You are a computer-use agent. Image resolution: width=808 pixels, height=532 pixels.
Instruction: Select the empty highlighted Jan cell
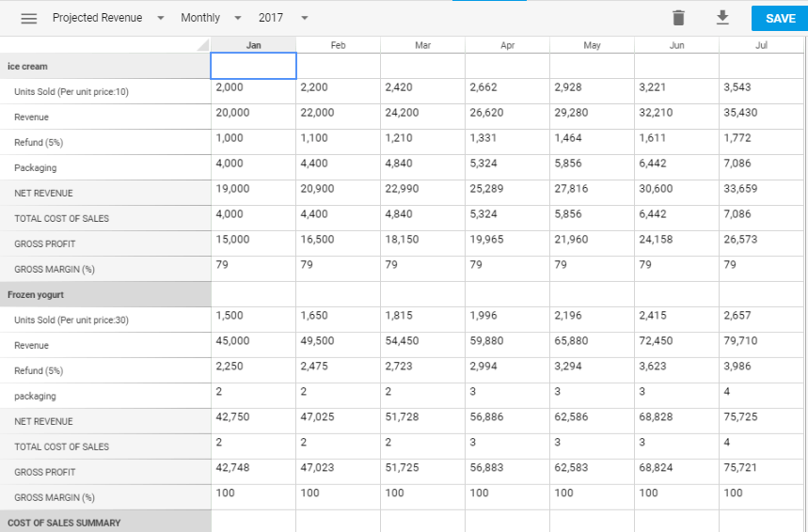[254, 66]
